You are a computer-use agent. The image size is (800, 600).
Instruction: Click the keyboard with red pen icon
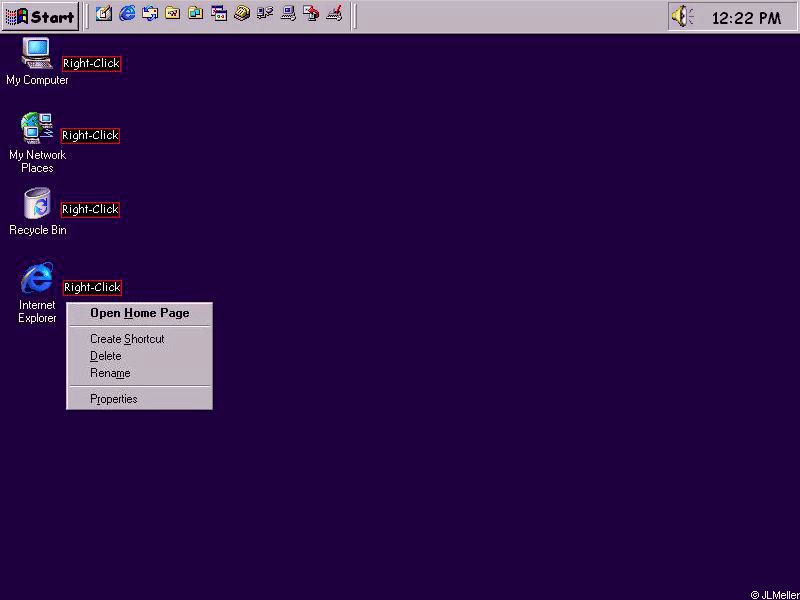click(334, 14)
